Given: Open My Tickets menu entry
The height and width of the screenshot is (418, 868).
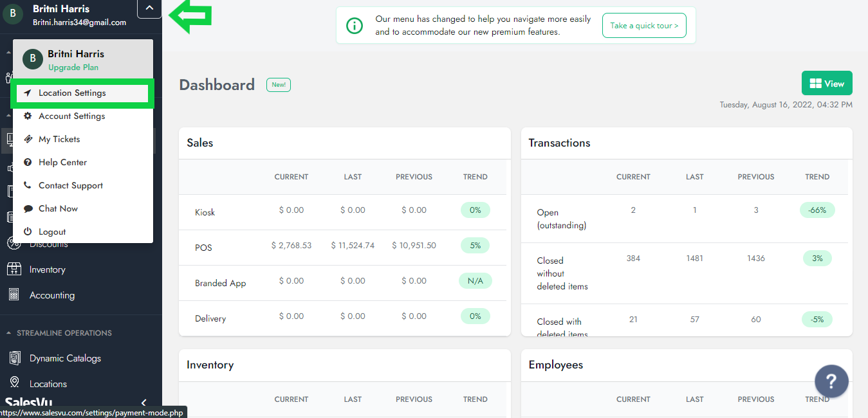Looking at the screenshot, I should [x=59, y=140].
